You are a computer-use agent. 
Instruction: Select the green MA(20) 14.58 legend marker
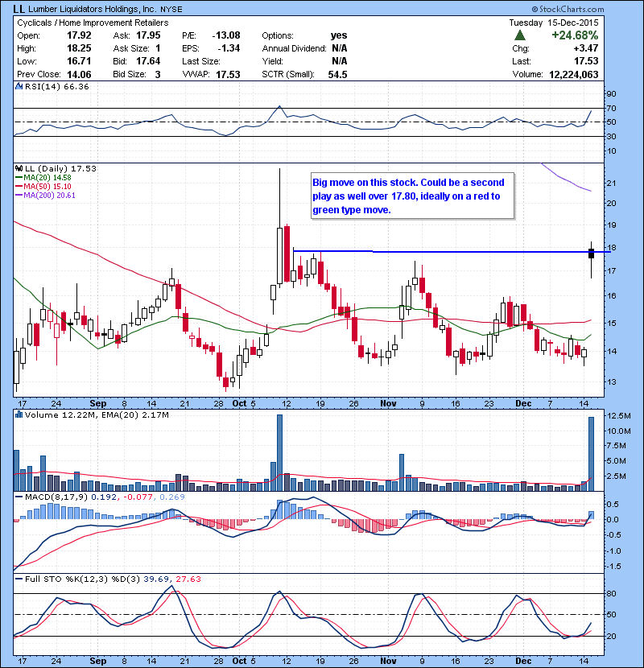pyautogui.click(x=19, y=178)
